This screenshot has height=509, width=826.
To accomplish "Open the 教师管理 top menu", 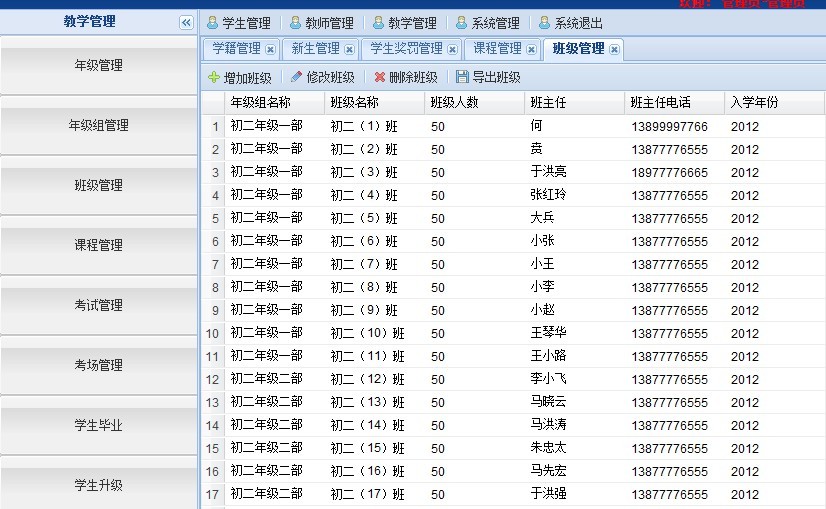I will (322, 23).
